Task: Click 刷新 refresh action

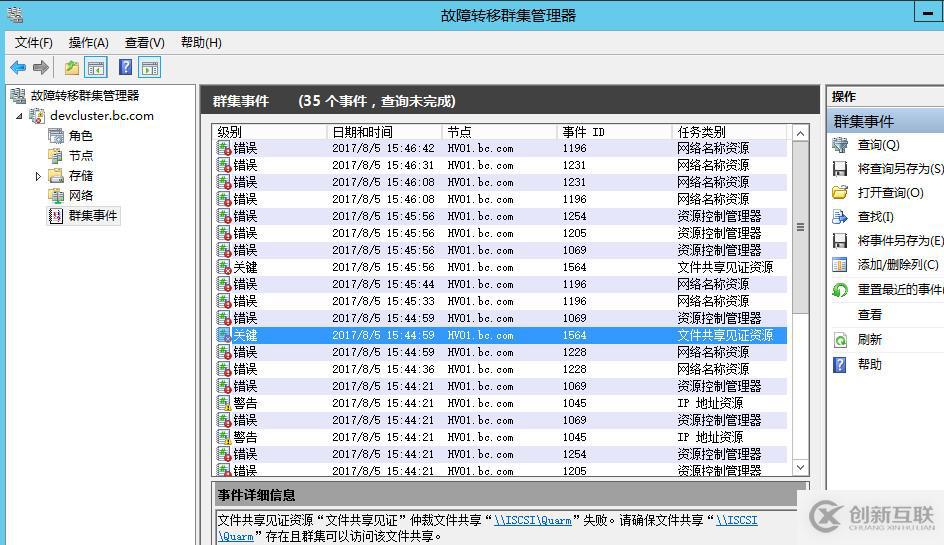Action: point(869,340)
